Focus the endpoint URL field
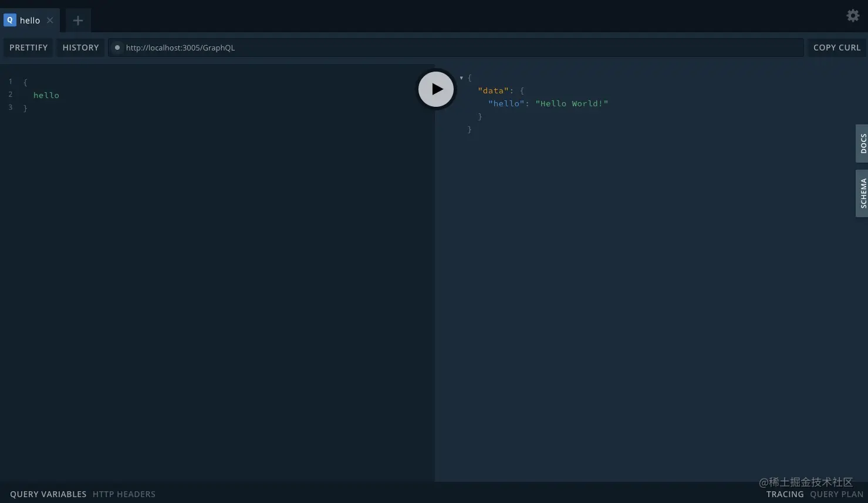This screenshot has height=503, width=868. pos(455,48)
